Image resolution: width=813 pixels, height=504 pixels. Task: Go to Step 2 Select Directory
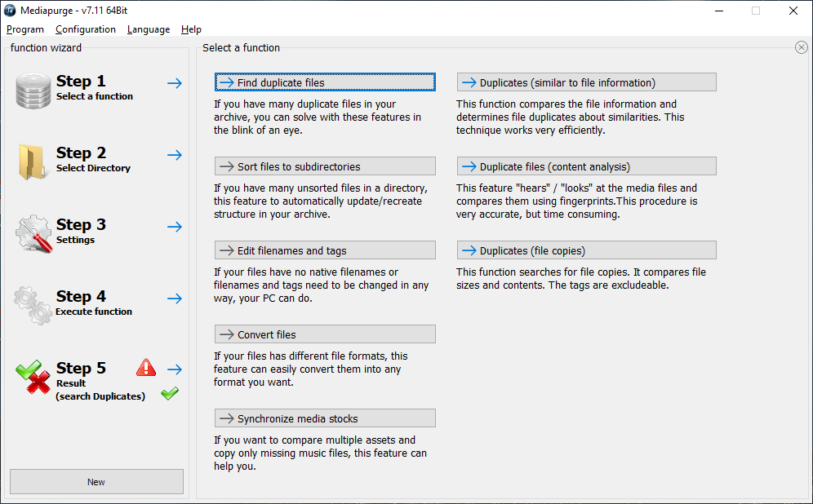(x=93, y=160)
